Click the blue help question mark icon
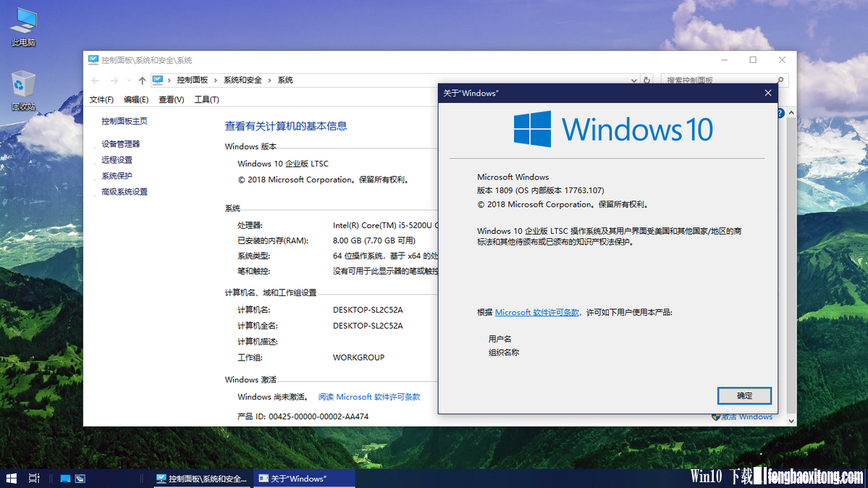Screen dimensions: 868x488 tap(780, 113)
